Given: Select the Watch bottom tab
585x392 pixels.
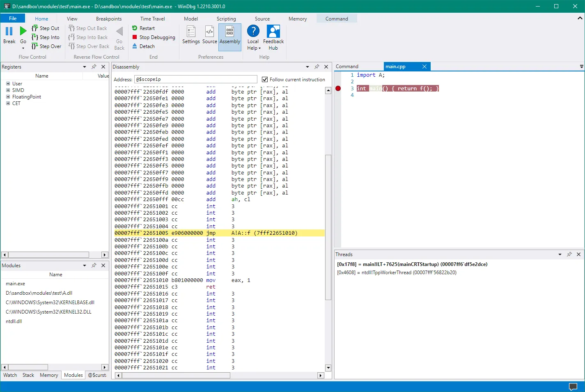Looking at the screenshot, I should (10, 375).
